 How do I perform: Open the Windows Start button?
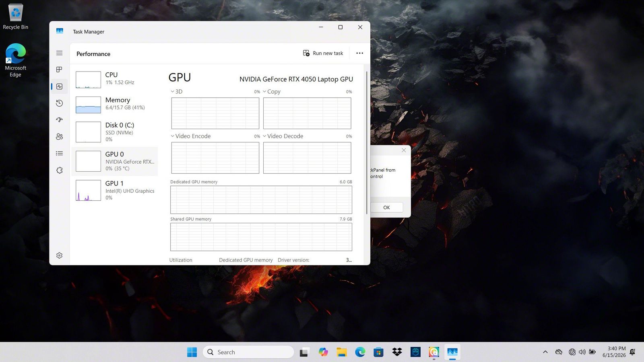(192, 352)
